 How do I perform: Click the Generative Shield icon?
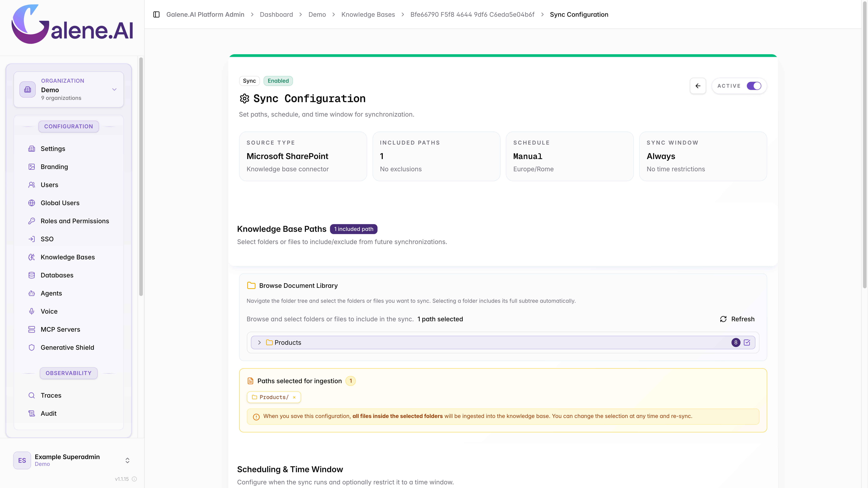32,348
